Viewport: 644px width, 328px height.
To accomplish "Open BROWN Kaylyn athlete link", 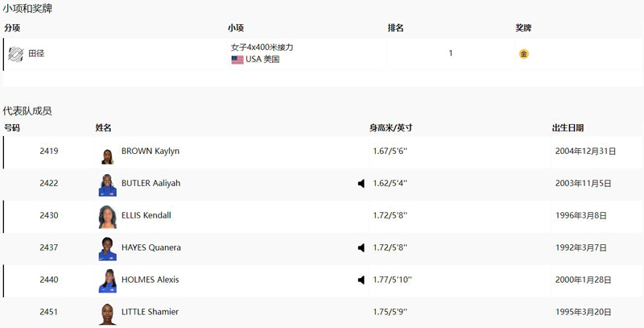I will tap(151, 151).
